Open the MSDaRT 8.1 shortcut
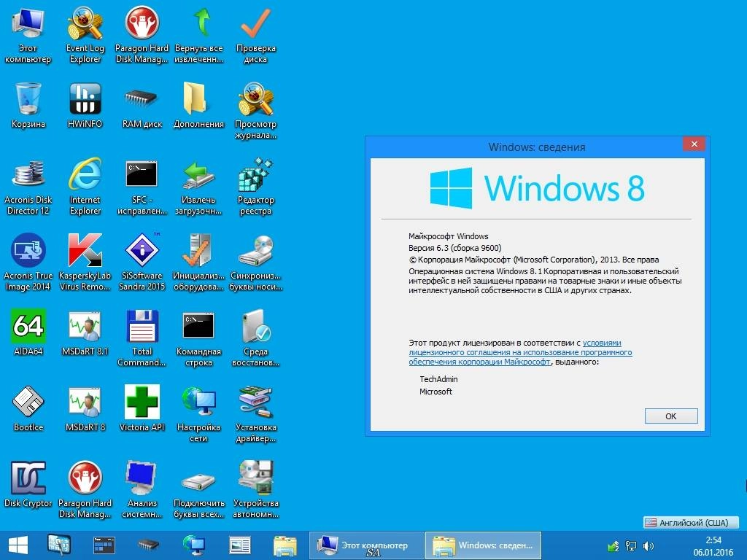This screenshot has width=747, height=560. [85, 332]
